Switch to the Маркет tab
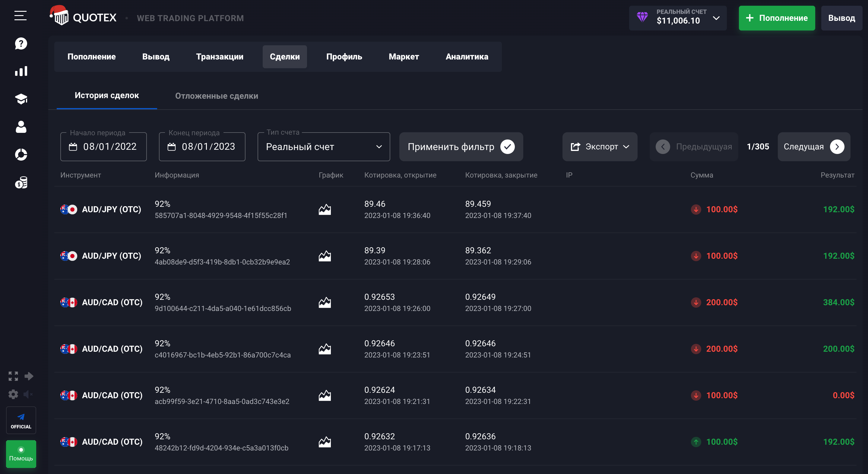Image resolution: width=868 pixels, height=474 pixels. (404, 57)
